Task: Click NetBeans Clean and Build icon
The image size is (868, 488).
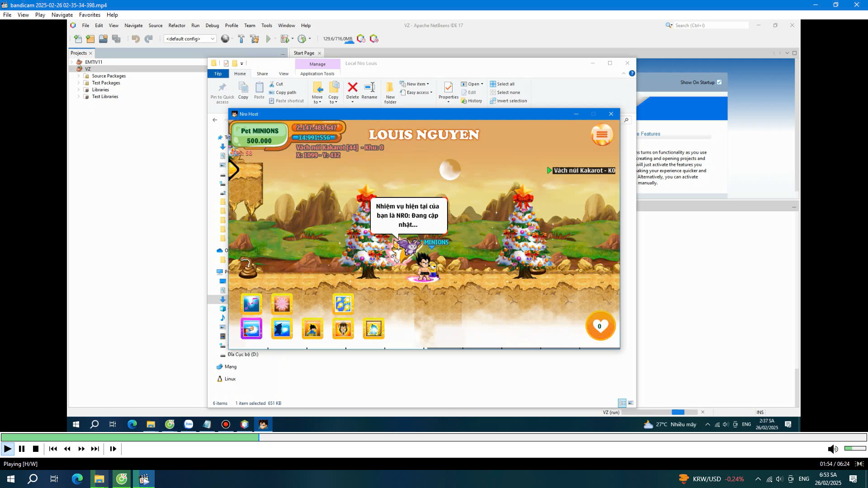Action: (x=255, y=39)
